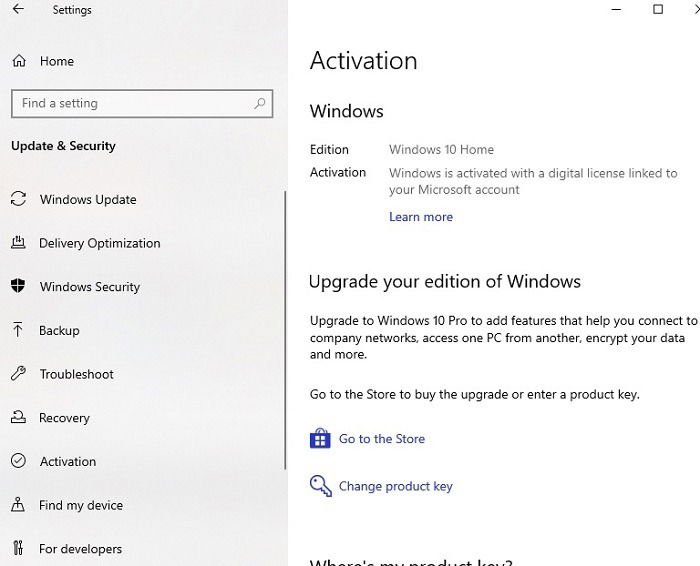Image resolution: width=700 pixels, height=566 pixels.
Task: Open the For developers page
Action: tap(80, 549)
